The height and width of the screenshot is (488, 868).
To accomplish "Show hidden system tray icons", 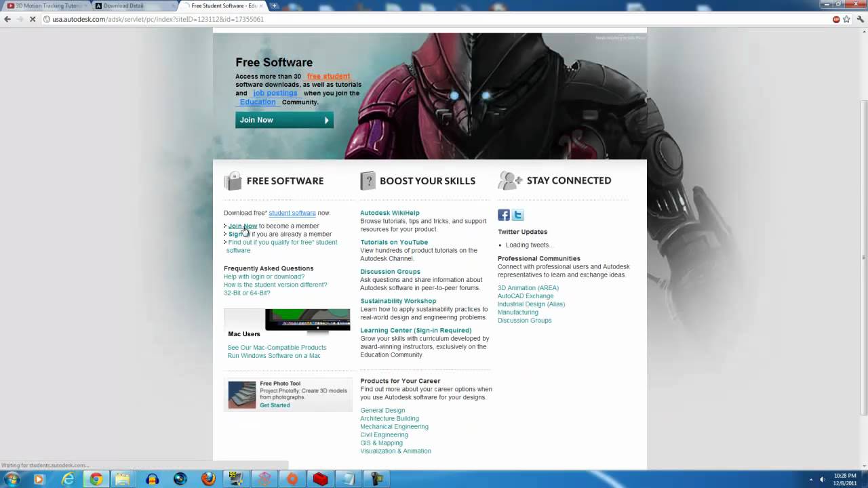I will coord(812,479).
